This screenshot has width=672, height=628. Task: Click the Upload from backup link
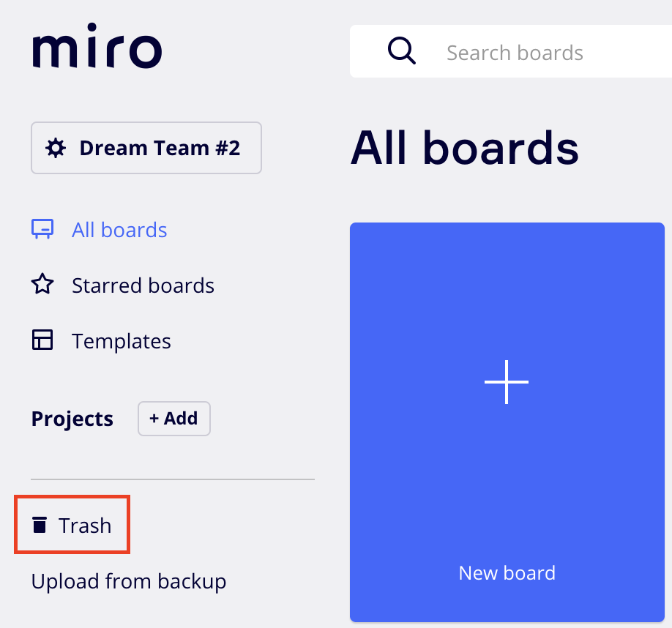[x=129, y=581]
